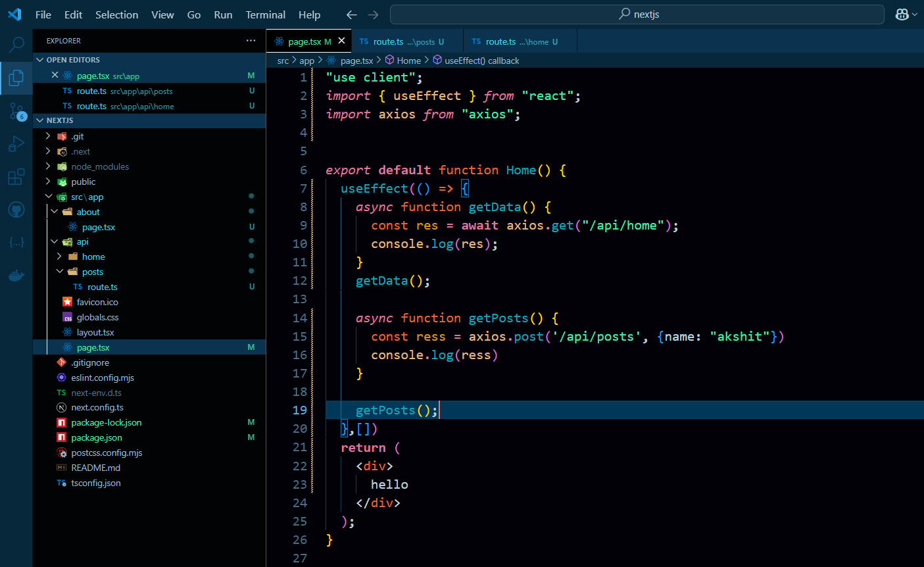Viewport: 924px width, 567px height.
Task: Open the Accounts icon in the title bar
Action: click(x=900, y=13)
